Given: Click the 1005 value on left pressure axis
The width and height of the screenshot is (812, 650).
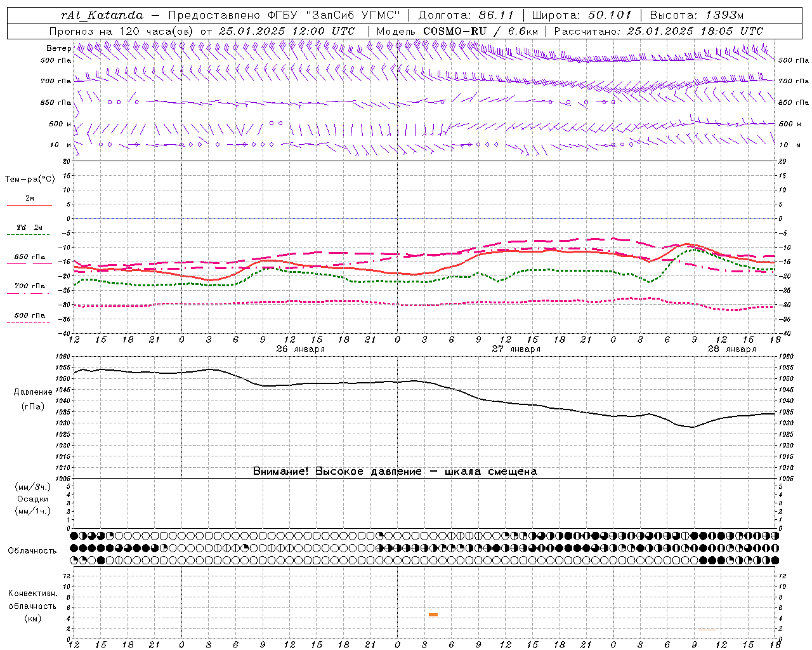Looking at the screenshot, I should (x=64, y=478).
